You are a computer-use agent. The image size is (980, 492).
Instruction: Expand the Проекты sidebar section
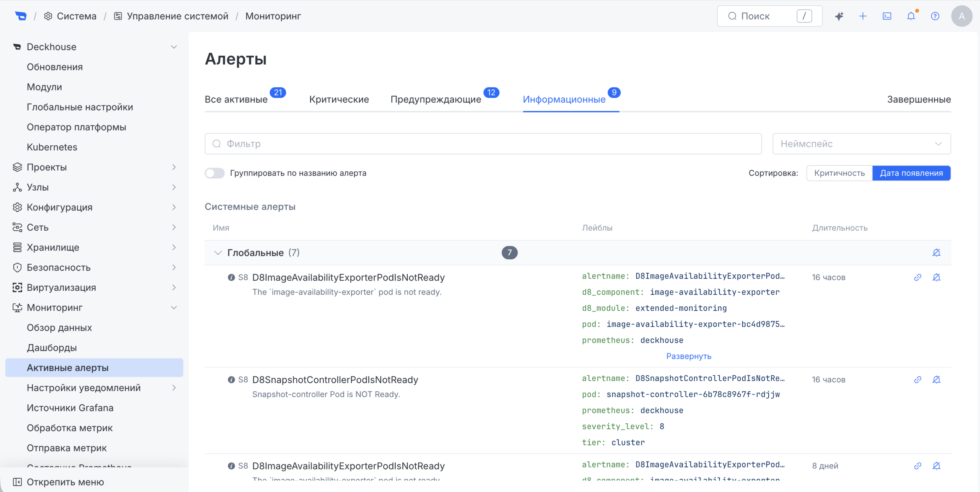[x=174, y=167]
